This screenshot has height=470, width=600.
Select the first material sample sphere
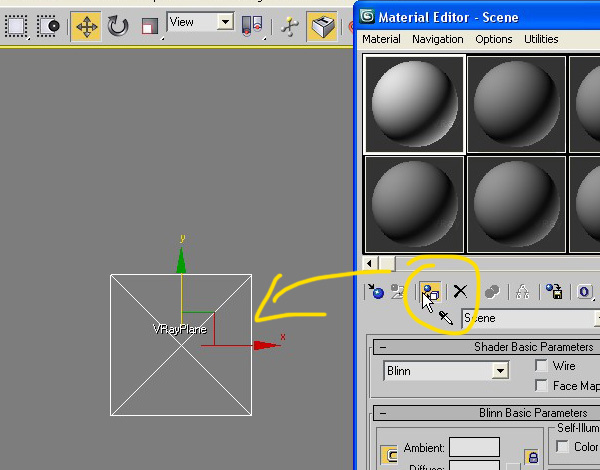coord(414,103)
